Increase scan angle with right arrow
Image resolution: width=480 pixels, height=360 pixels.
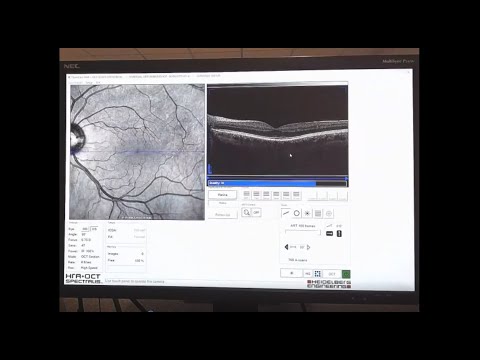309,247
